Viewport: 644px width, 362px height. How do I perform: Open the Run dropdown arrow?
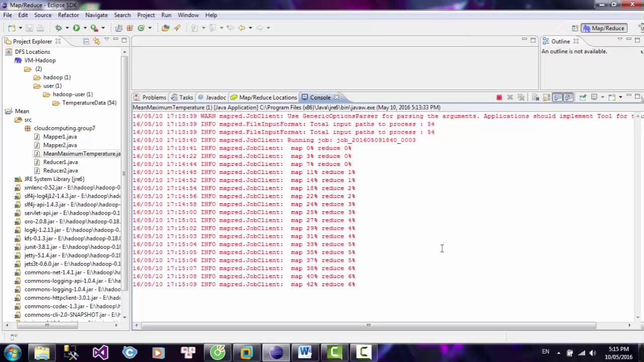[85, 28]
